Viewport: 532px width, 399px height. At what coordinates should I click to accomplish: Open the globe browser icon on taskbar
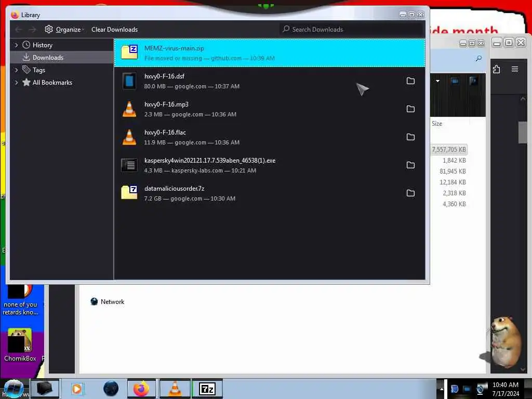click(111, 389)
